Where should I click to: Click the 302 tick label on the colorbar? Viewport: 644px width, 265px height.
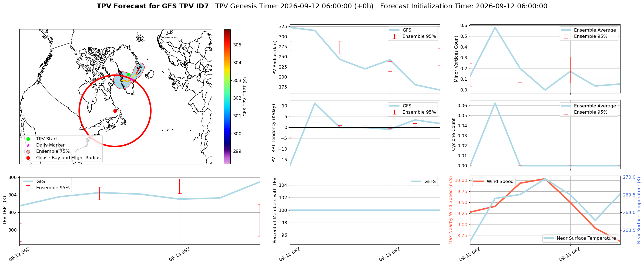(x=237, y=98)
